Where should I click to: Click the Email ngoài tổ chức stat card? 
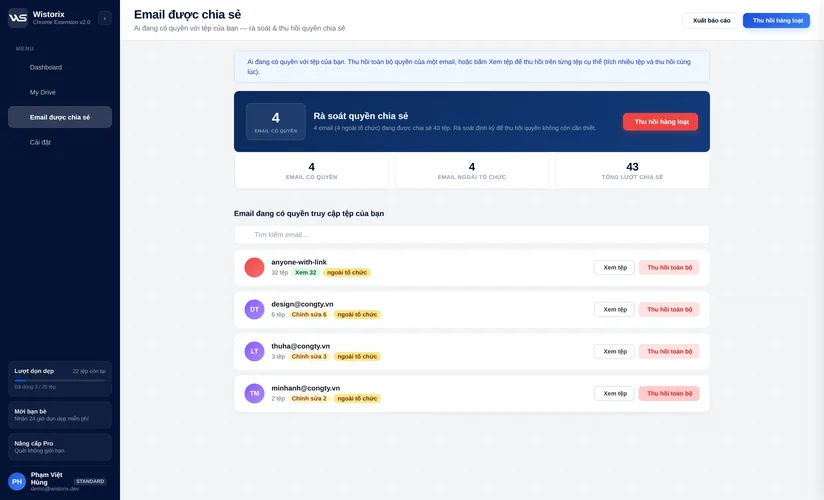pyautogui.click(x=472, y=171)
